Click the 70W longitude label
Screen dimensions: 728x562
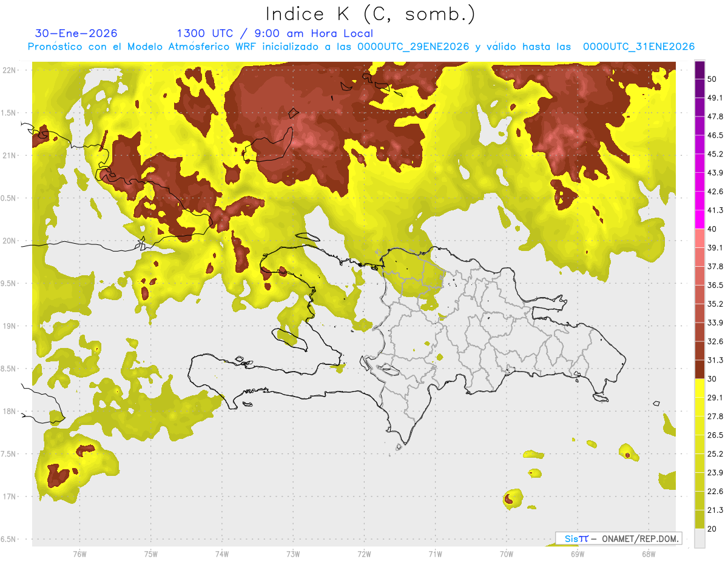[x=507, y=554]
